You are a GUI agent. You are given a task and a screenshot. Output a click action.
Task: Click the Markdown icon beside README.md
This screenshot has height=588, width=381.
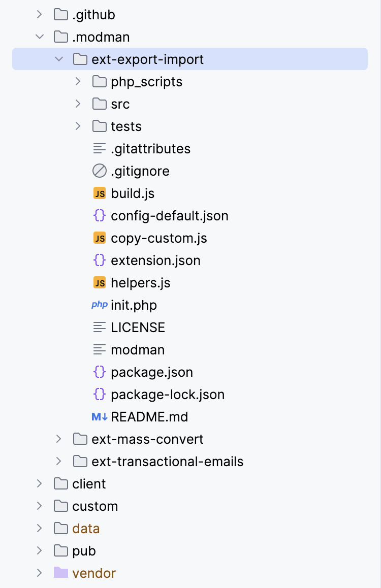pos(100,417)
